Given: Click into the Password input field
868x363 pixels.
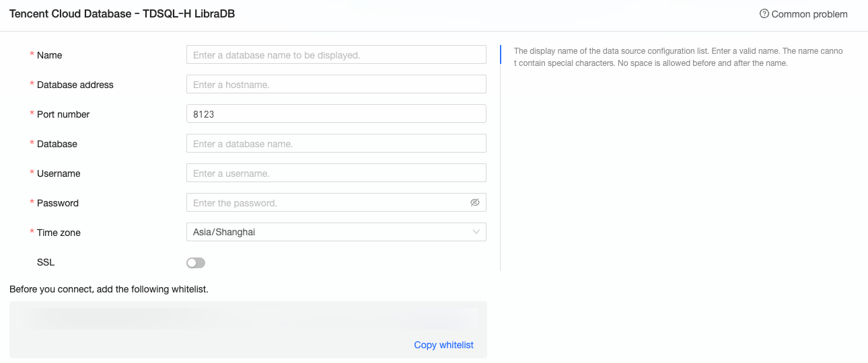Looking at the screenshot, I should pos(336,202).
